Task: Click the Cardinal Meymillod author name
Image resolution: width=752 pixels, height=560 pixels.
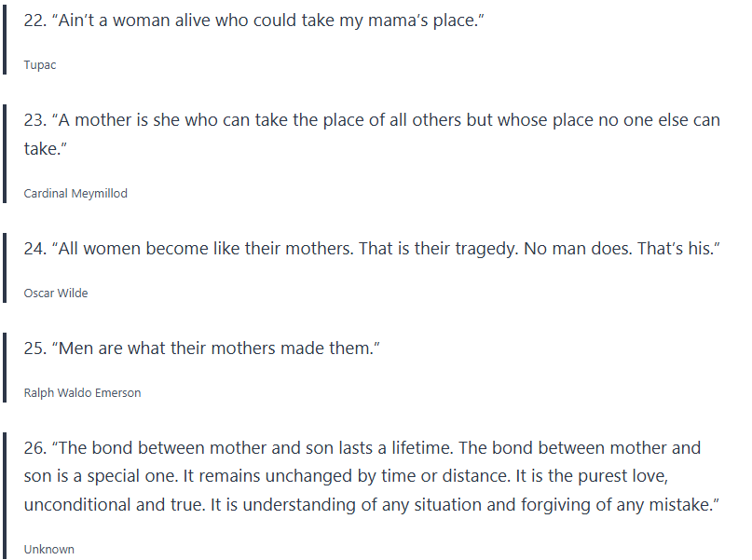Action: (75, 194)
